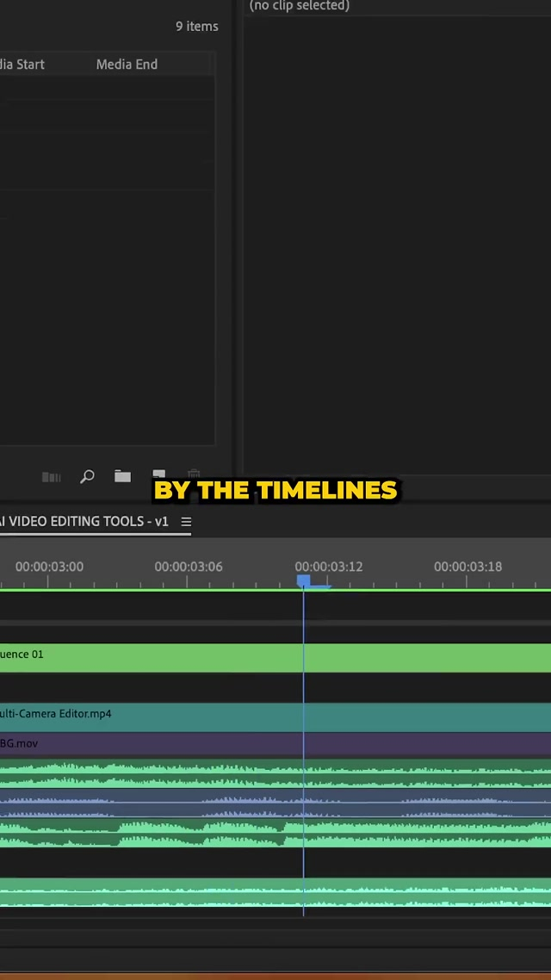Screen dimensions: 551x980
Task: Click the blue playhead handle on the ruler
Action: [x=303, y=582]
